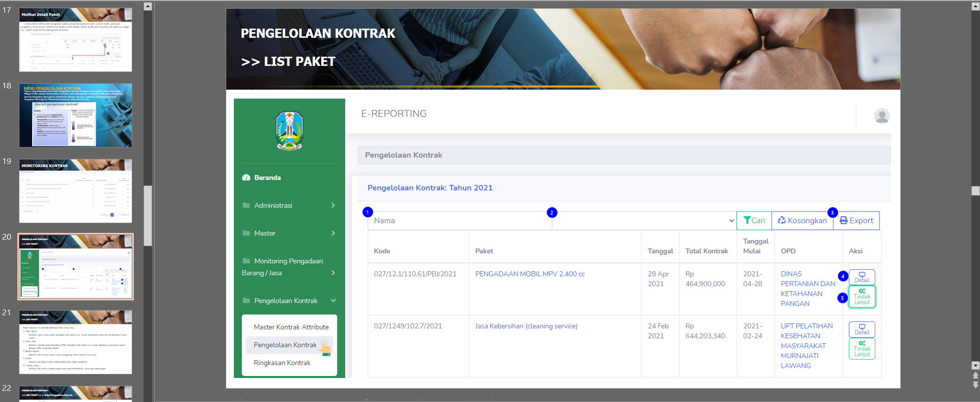This screenshot has height=402, width=980.
Task: Click Tindak Lanjut for Jasa Kebersihan row
Action: point(862,349)
